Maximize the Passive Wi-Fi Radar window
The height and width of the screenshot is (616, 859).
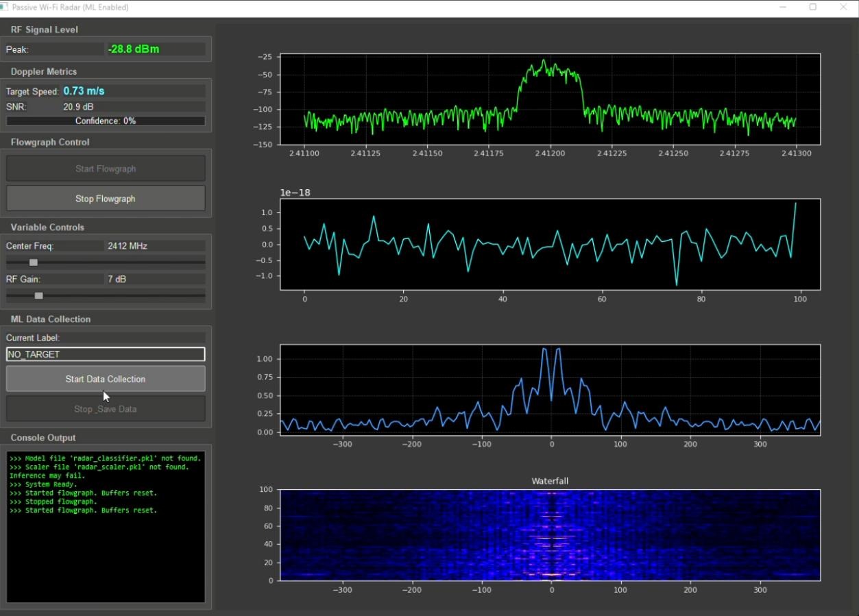(x=813, y=7)
